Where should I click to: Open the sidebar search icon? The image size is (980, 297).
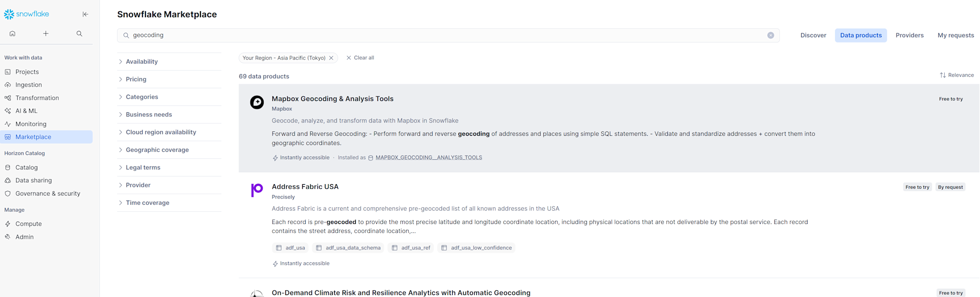tap(79, 34)
